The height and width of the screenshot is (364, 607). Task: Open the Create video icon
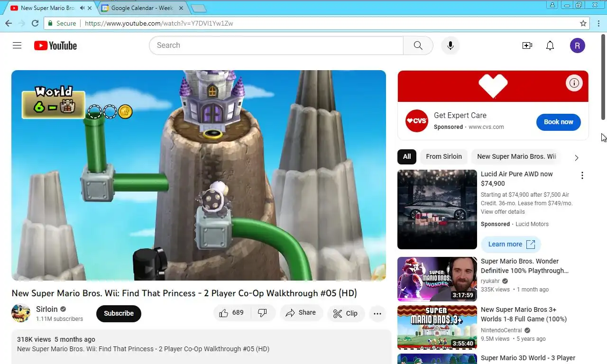tap(527, 45)
